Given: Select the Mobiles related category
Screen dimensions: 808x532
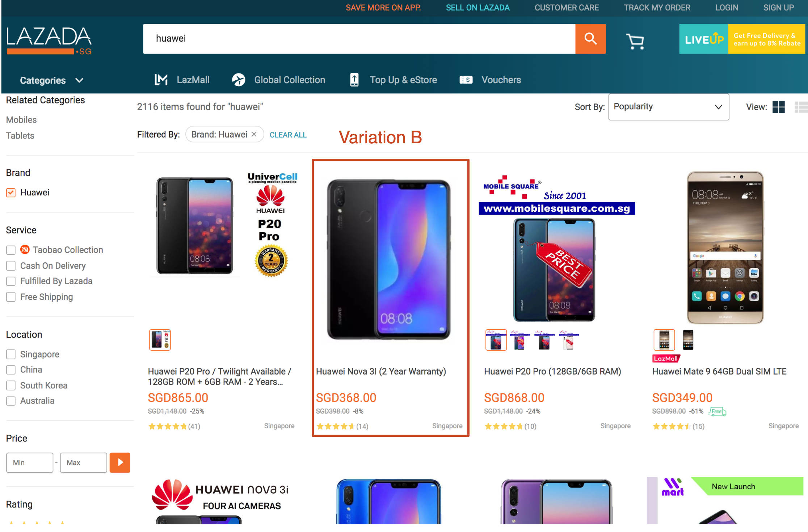Looking at the screenshot, I should point(21,119).
